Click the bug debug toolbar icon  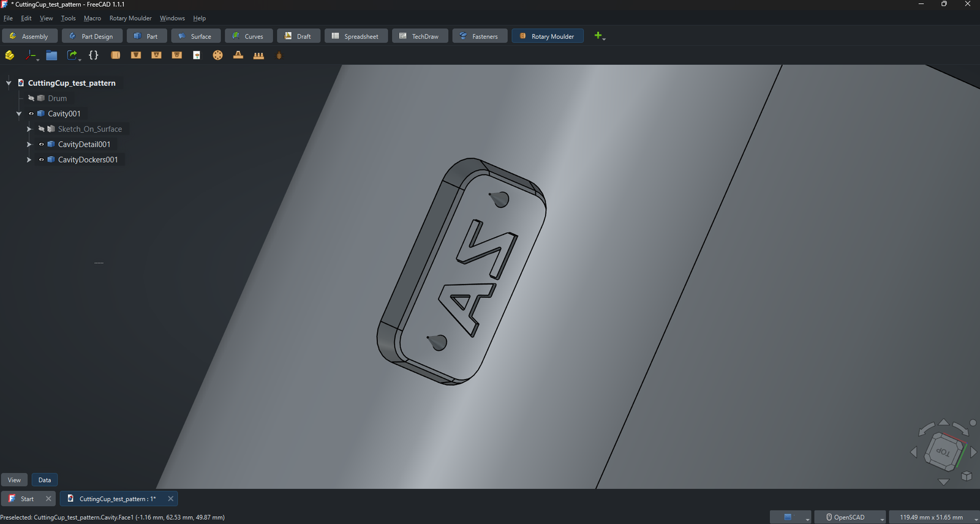[x=279, y=55]
